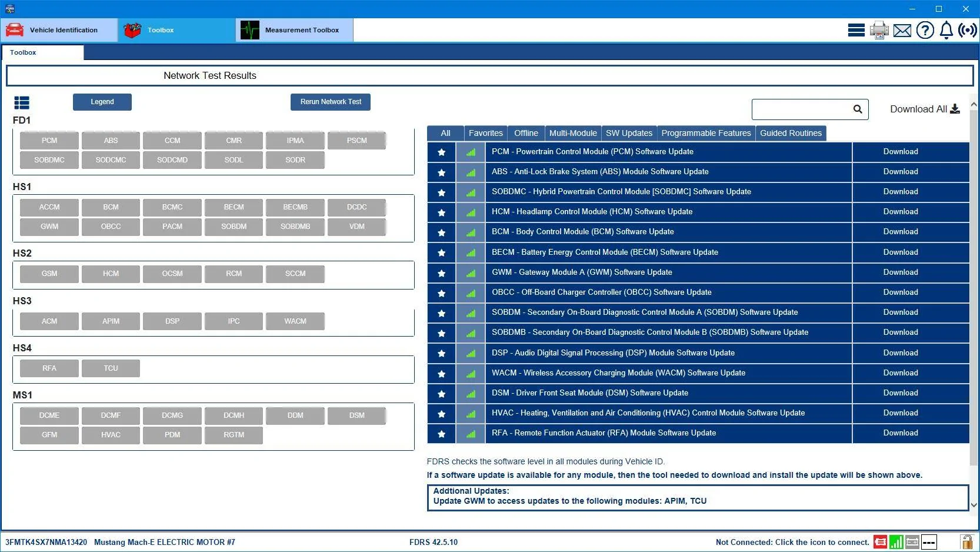This screenshot has height=552, width=980.
Task: Click the red vehicle connect icon in status bar
Action: [x=880, y=541]
